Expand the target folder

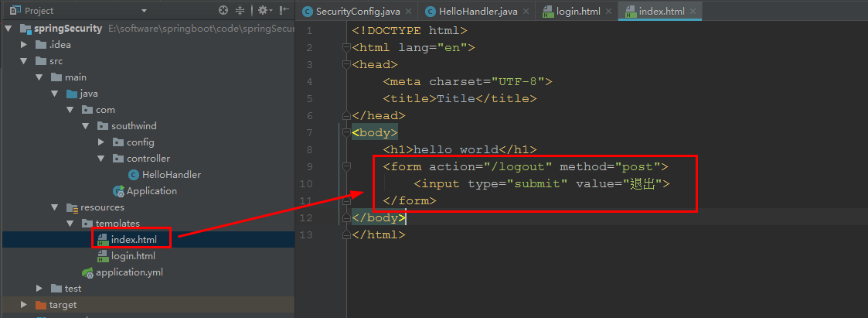coord(24,305)
